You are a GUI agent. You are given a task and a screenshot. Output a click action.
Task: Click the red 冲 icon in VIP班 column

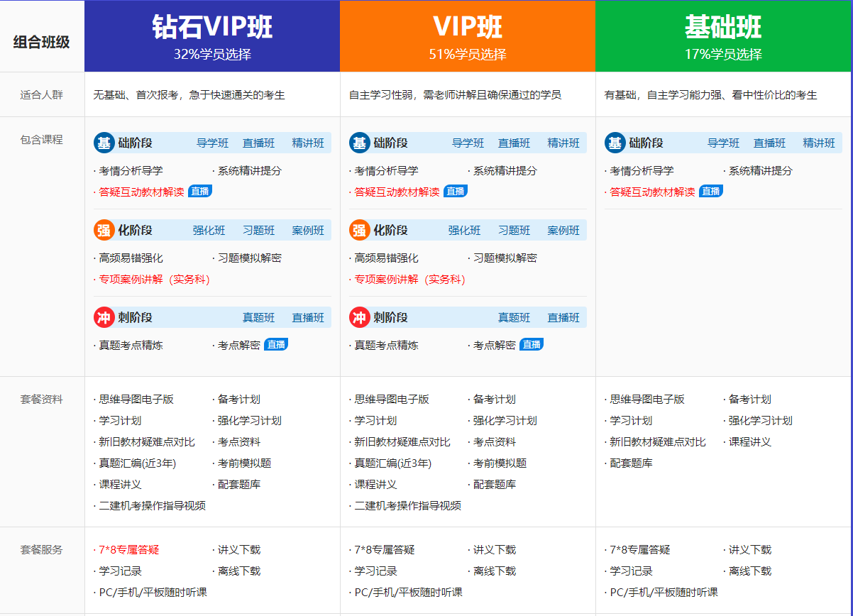click(359, 317)
